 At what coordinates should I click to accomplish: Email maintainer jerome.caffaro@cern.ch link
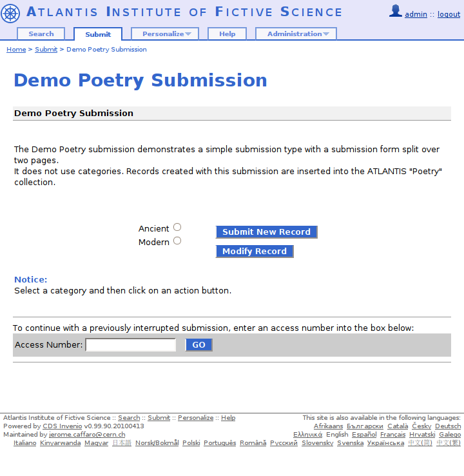(x=87, y=435)
